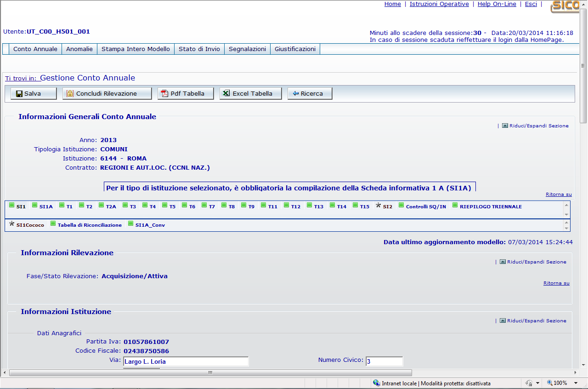
Task: Click the Salva button
Action: point(34,93)
